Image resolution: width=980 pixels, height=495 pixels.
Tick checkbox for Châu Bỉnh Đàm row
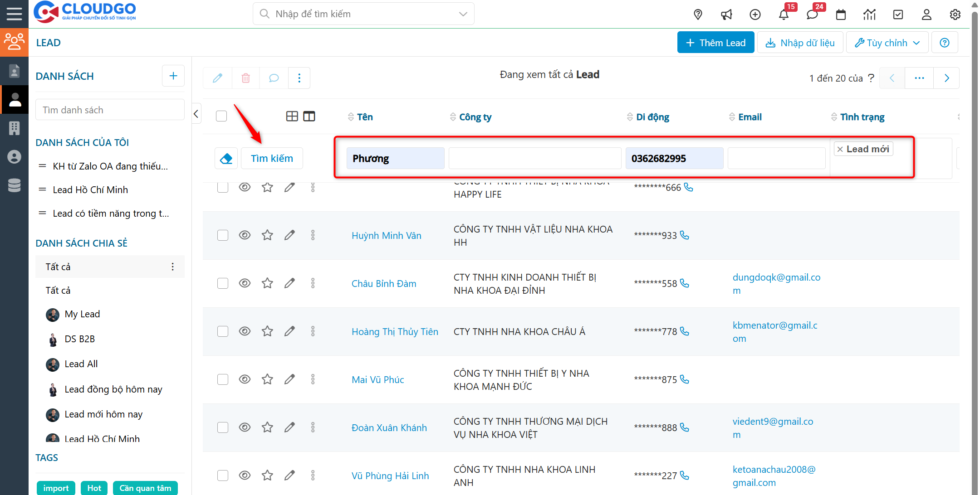pyautogui.click(x=222, y=283)
